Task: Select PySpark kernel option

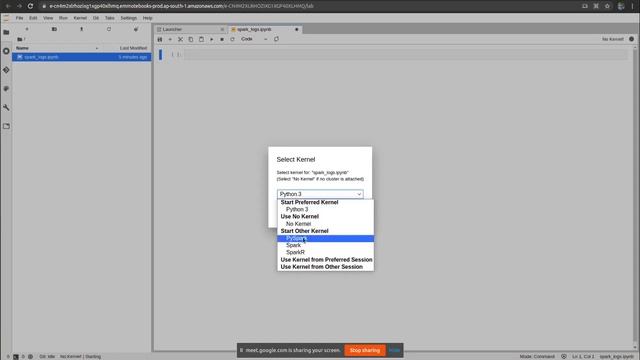Action: pos(325,238)
